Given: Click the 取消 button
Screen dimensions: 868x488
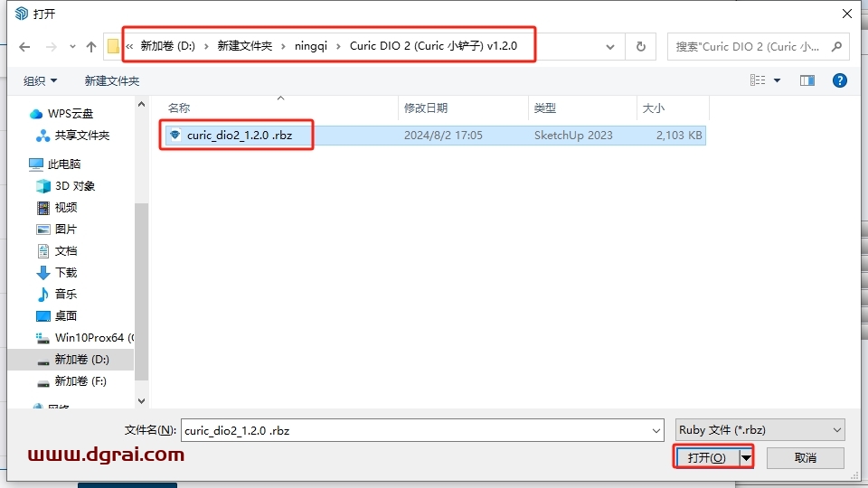Looking at the screenshot, I should [806, 457].
